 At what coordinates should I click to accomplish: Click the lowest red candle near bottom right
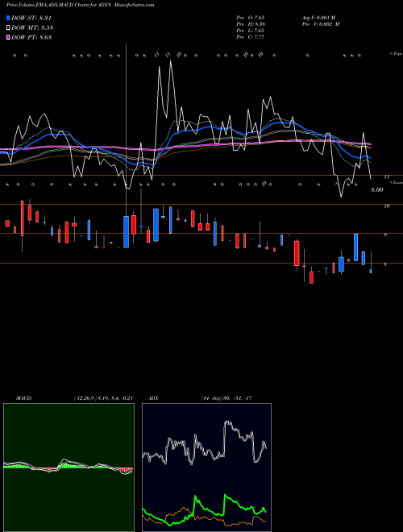click(x=311, y=277)
